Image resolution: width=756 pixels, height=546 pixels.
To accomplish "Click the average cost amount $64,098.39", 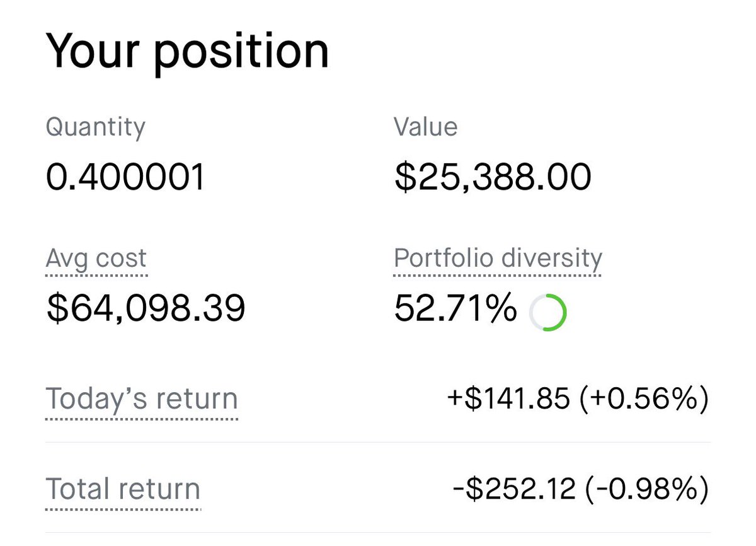I will click(146, 309).
